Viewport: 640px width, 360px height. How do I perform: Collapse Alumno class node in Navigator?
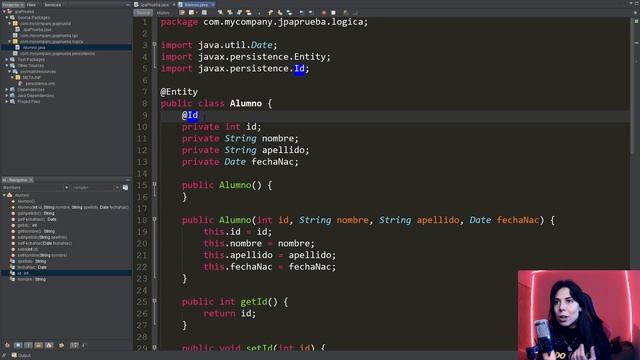(4, 195)
